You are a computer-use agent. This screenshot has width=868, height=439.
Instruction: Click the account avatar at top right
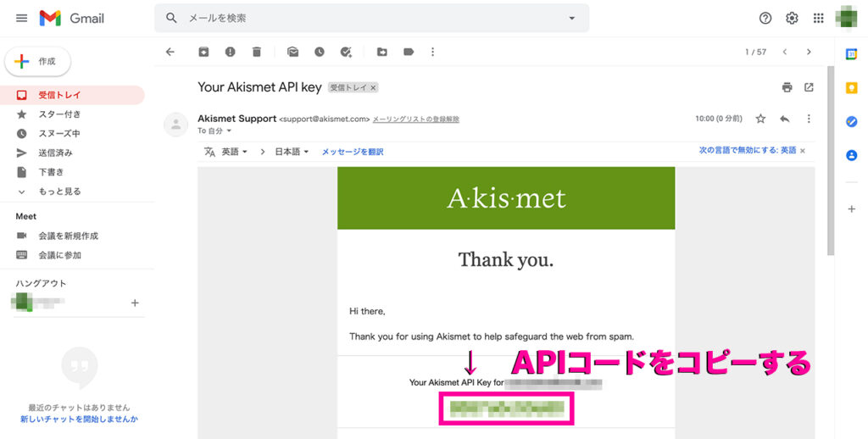tap(846, 17)
